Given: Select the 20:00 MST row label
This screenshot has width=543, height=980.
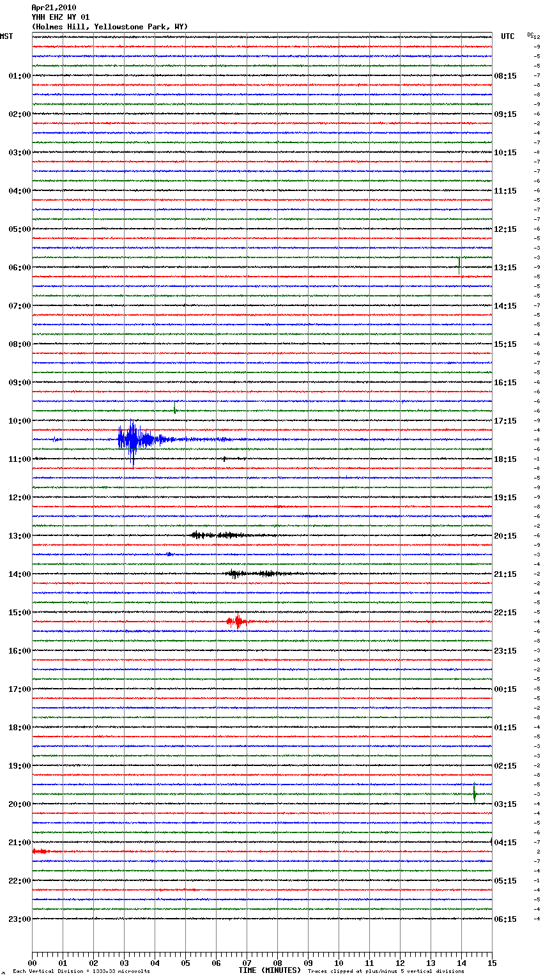Looking at the screenshot, I should click(x=20, y=804).
